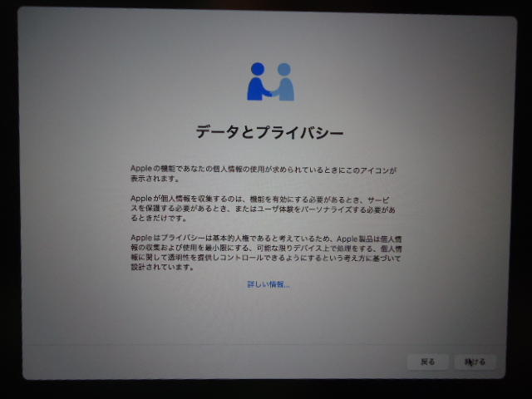Click paragraph starting 'Appleの機能であなたの個人情報'
The height and width of the screenshot is (399, 532).
264,174
